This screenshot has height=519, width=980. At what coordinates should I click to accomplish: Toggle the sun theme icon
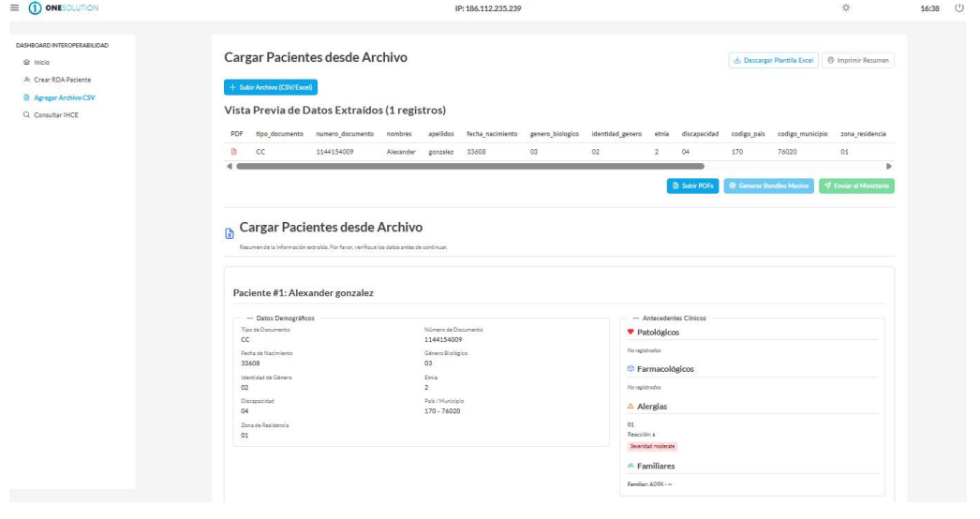click(846, 8)
